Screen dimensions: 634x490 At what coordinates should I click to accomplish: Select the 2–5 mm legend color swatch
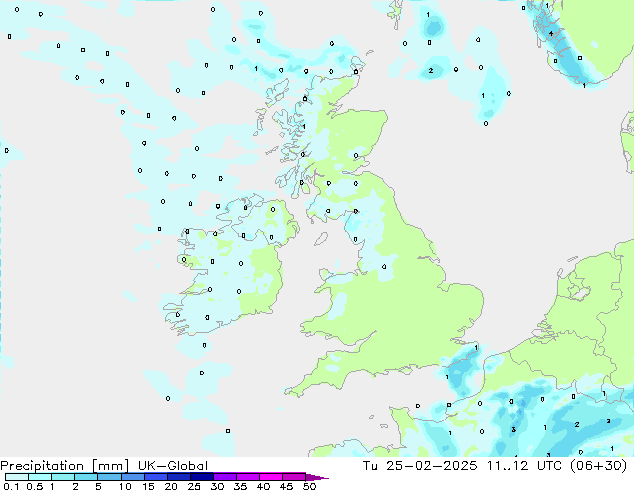86,477
